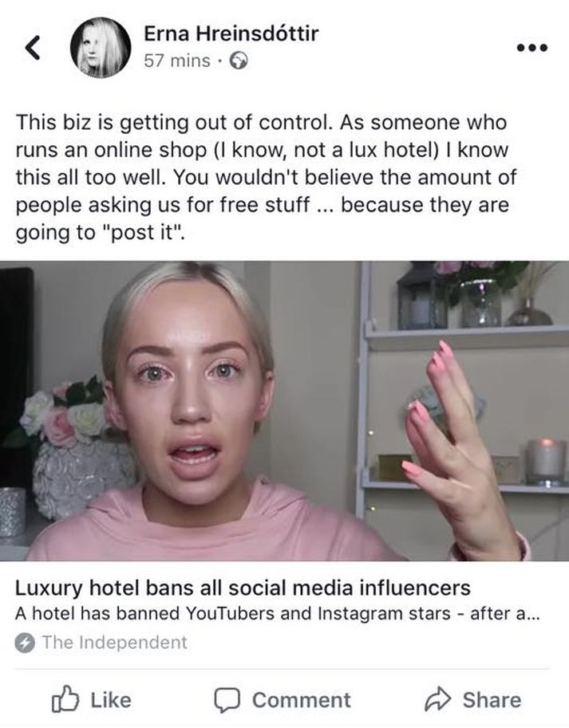Click the post text starting 'This biz'
This screenshot has width=569, height=728.
click(x=267, y=177)
